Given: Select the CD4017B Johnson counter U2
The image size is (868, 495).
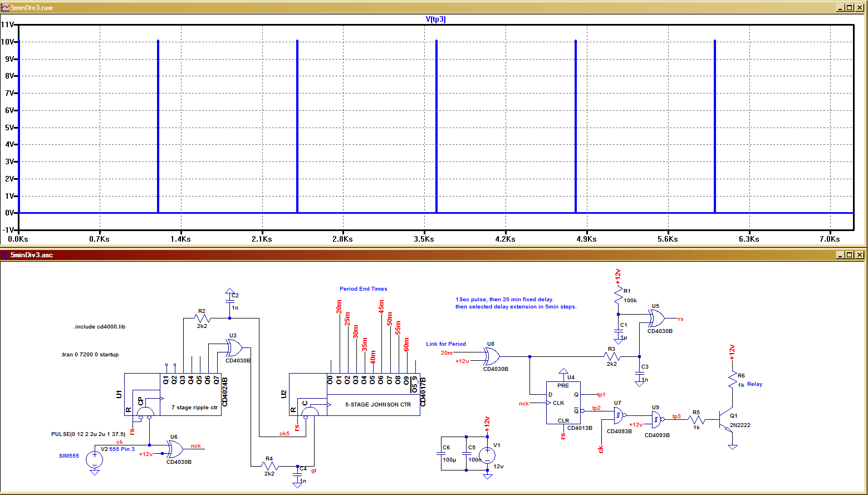Looking at the screenshot, I should click(354, 394).
